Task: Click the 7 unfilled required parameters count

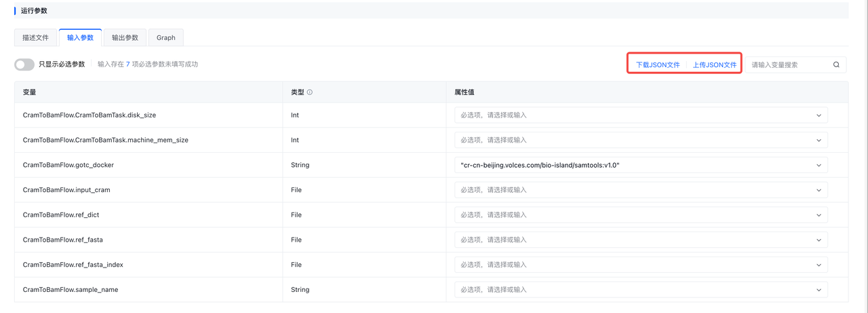Action: [x=128, y=65]
